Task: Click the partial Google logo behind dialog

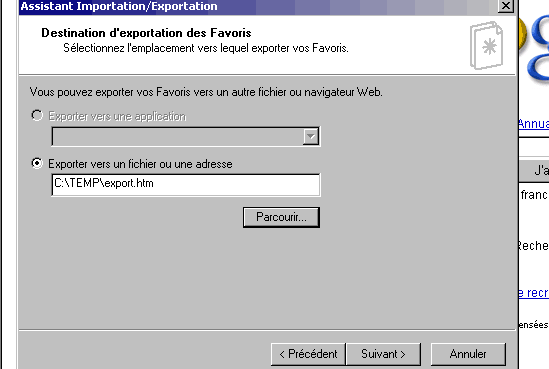Action: pos(534,49)
